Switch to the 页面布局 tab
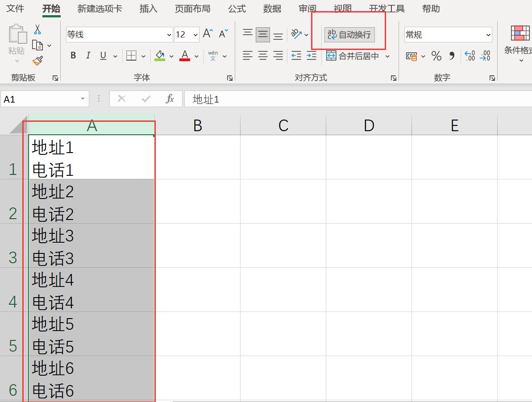This screenshot has width=532, height=402. point(192,8)
